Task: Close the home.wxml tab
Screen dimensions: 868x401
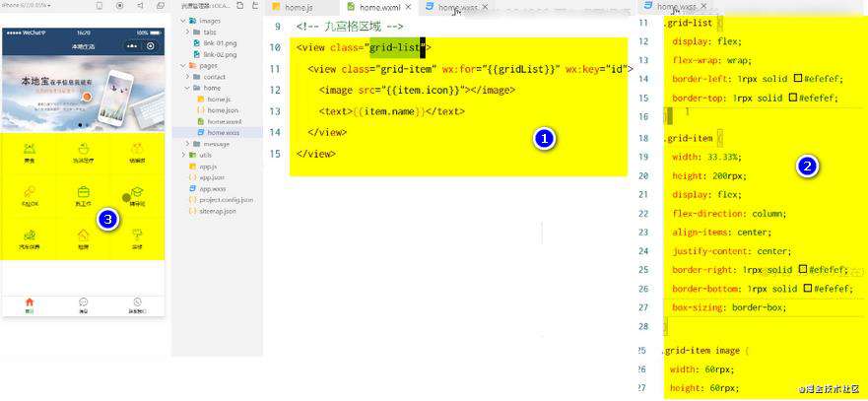Action: pyautogui.click(x=408, y=8)
